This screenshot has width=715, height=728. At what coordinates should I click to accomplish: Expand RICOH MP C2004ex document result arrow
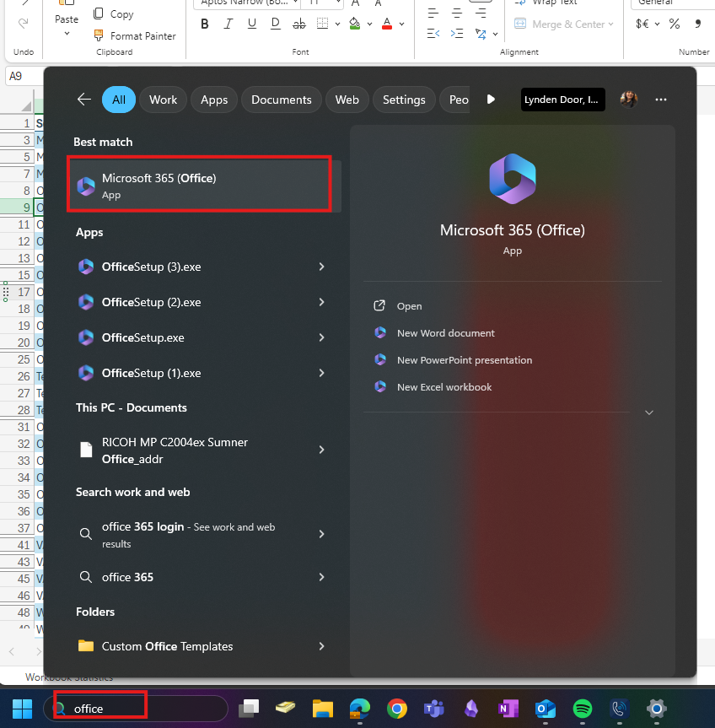point(321,450)
